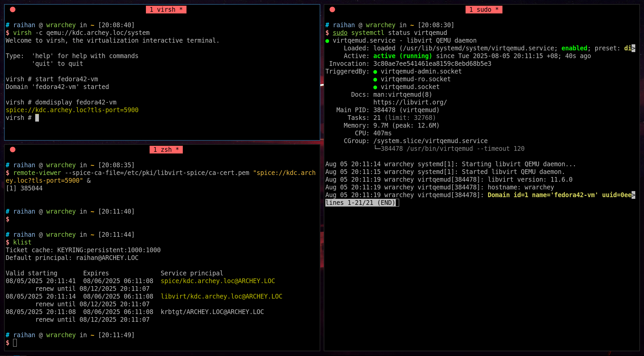
Task: Select the '1 zsh *' tab
Action: 166,150
